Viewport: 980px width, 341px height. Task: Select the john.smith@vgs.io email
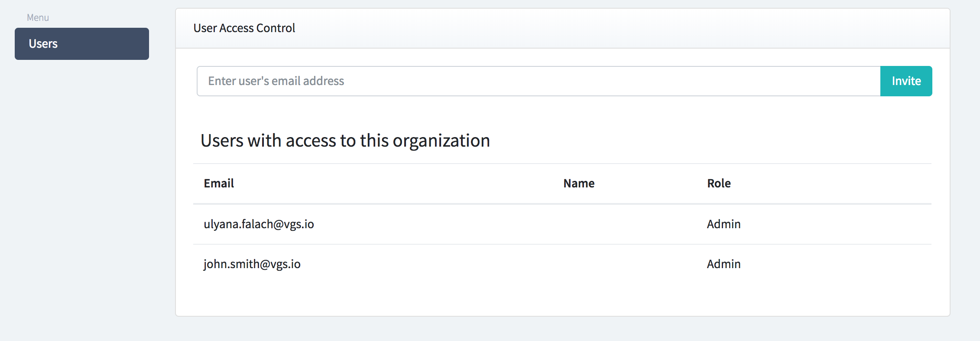(252, 264)
